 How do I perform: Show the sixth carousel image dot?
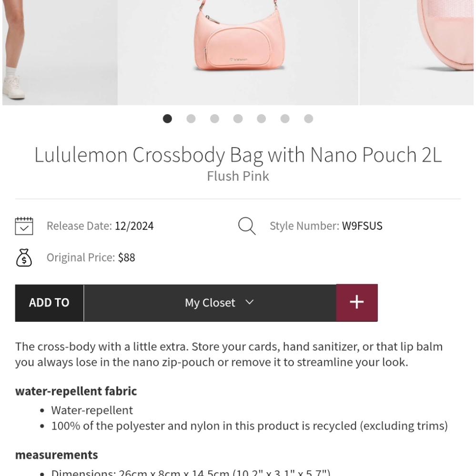click(285, 119)
